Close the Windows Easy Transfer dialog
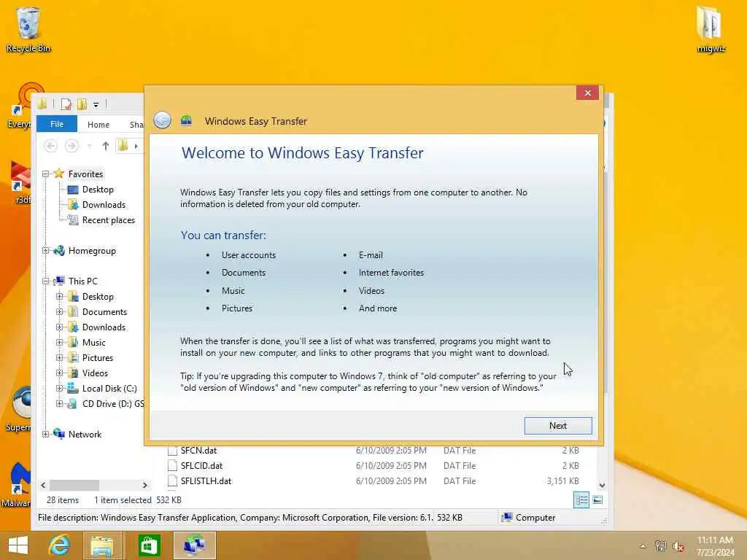Screen dimensions: 747x560 click(x=587, y=93)
